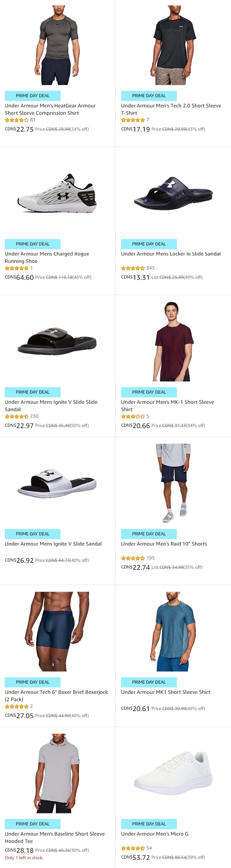Open Baseline Short Sleeve Hooded Tee title
Screen dimensions: 231x868
(x=54, y=837)
